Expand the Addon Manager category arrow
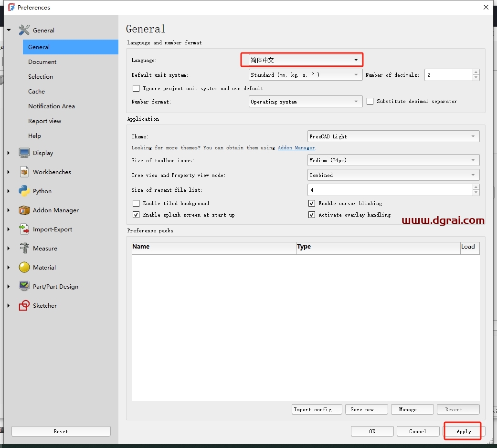 [x=9, y=210]
